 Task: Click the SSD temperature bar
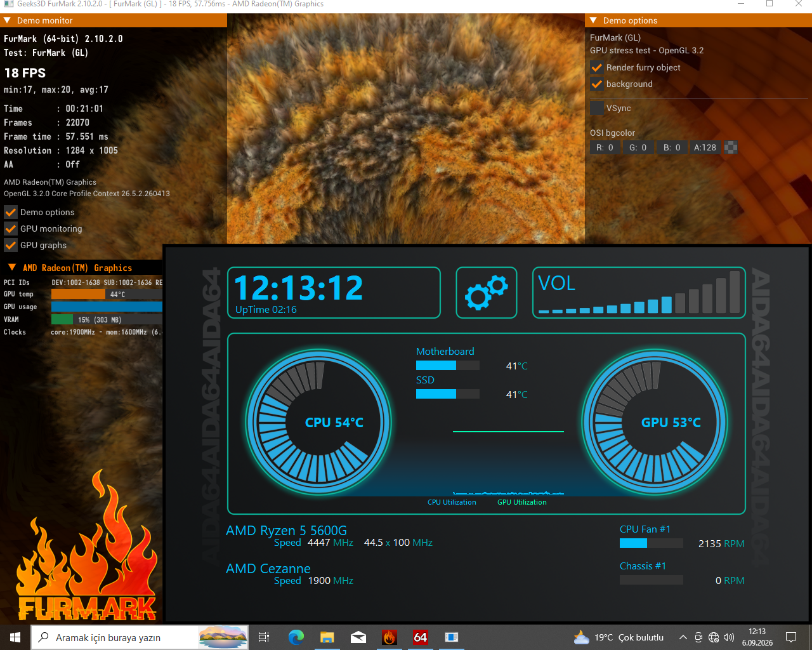[448, 394]
